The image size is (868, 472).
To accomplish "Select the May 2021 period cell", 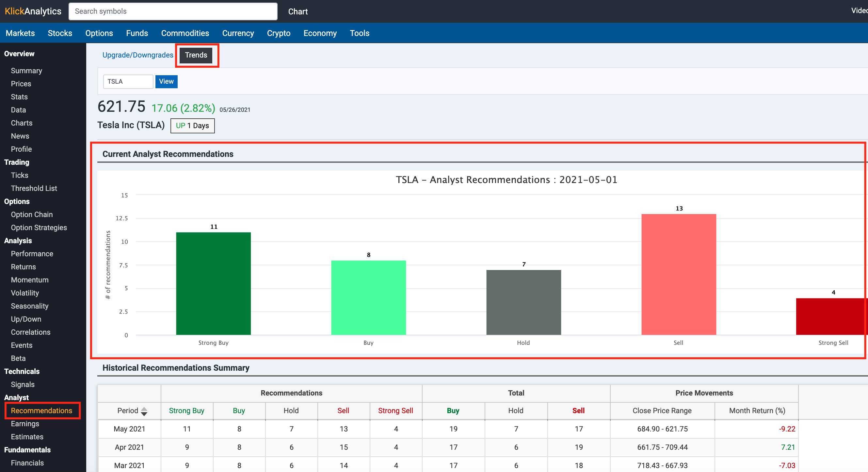I will [129, 429].
